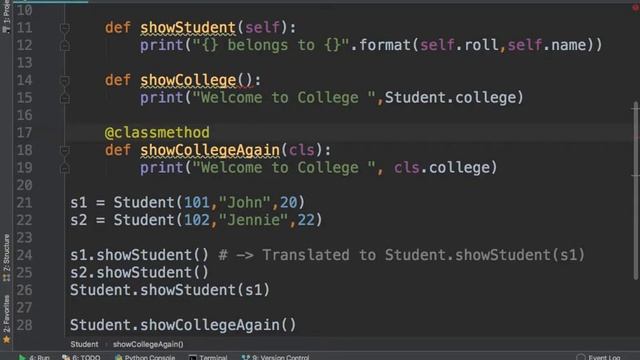Click print keyword on line 19

(x=162, y=168)
